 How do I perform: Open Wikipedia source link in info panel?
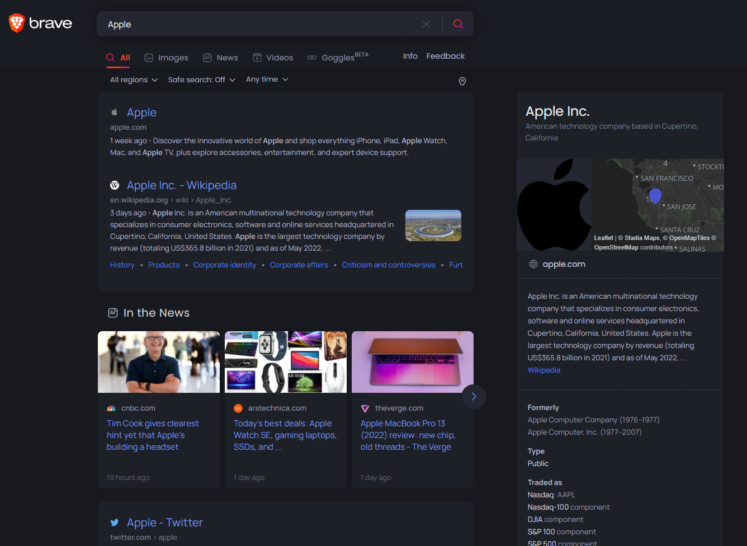click(544, 370)
